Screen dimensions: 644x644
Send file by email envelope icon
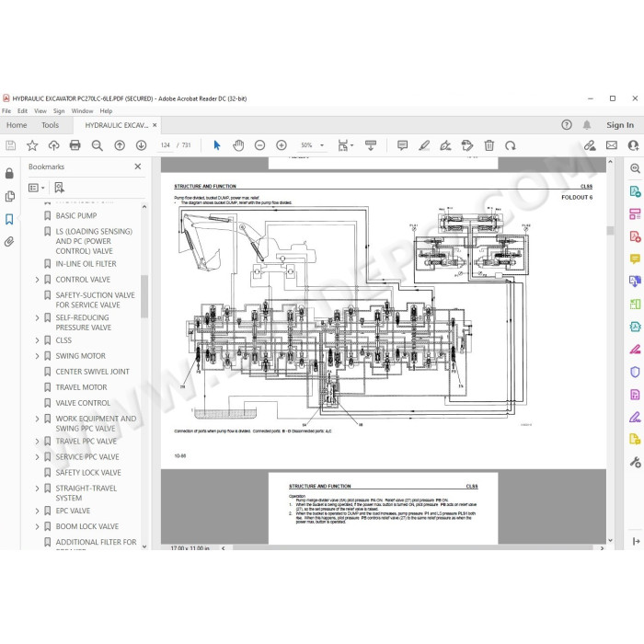[x=612, y=145]
